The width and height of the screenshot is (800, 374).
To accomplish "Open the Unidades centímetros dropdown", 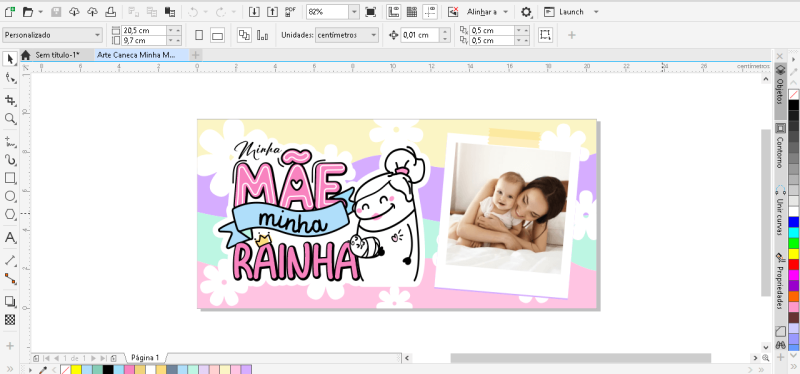I will pos(347,35).
